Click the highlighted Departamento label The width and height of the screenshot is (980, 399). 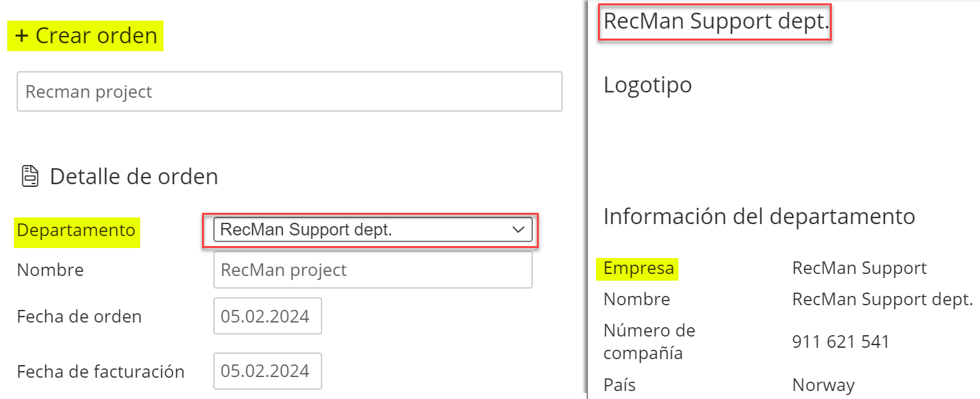pos(76,231)
